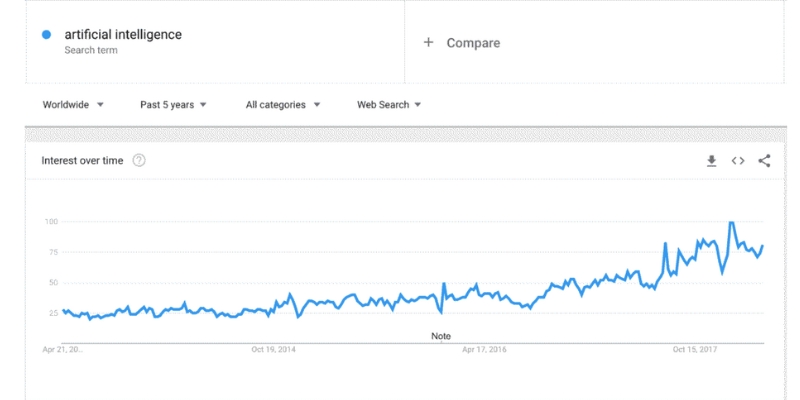Click the Oct 15, 2017 axis label
The image size is (800, 400).
(696, 350)
